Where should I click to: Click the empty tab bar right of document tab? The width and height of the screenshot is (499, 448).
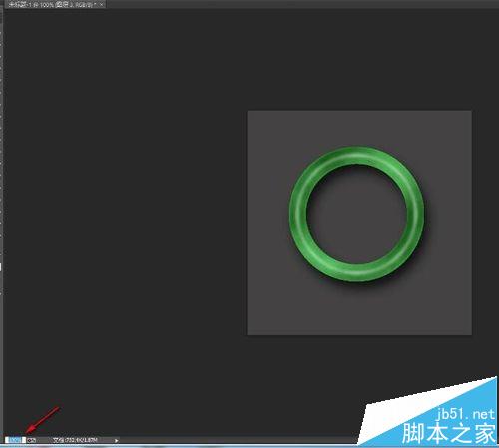(299, 4)
